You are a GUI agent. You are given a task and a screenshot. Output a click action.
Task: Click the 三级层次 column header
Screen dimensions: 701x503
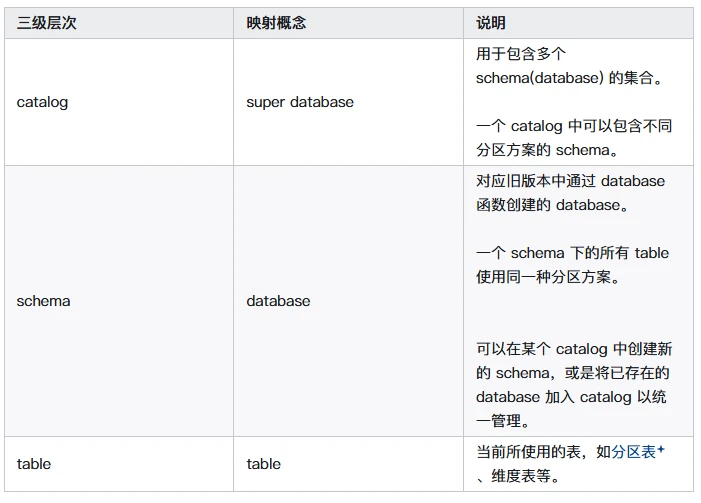[x=47, y=23]
